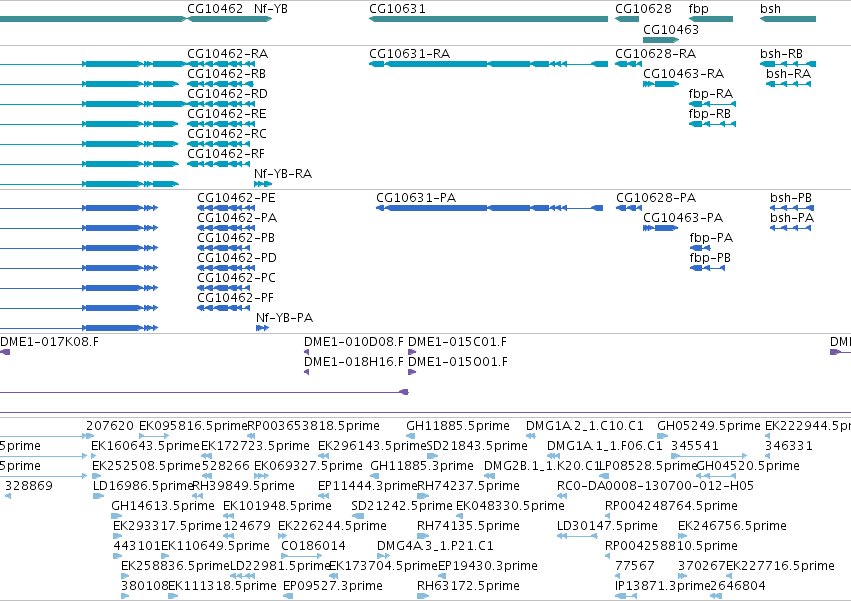Choose protein CG10462-PD
Screen dimensions: 851x601
[237, 258]
